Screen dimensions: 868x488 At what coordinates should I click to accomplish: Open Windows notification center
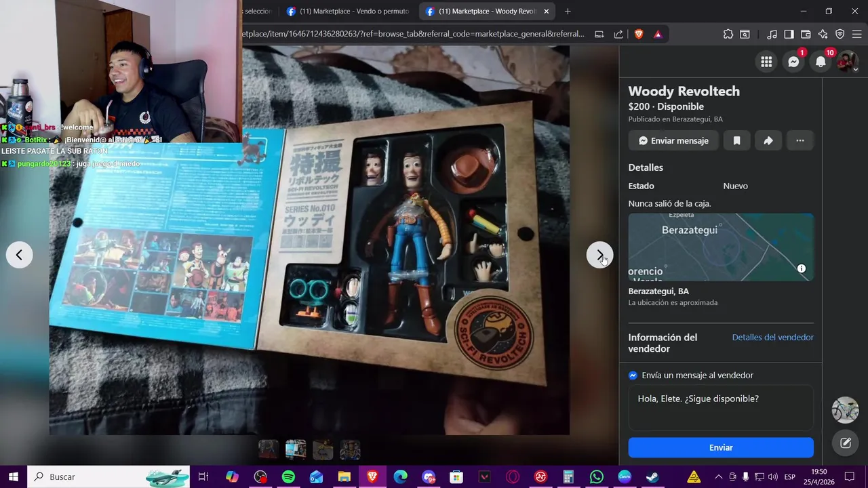850,476
